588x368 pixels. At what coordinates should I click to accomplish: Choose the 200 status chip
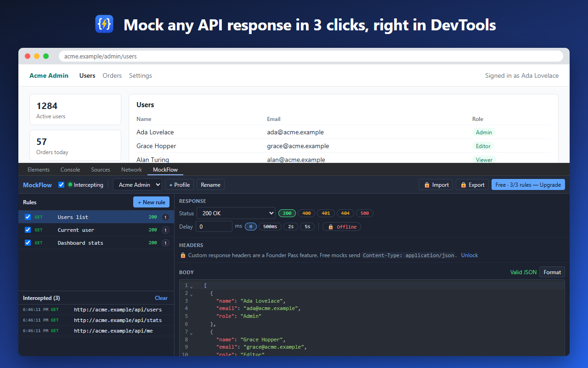287,213
